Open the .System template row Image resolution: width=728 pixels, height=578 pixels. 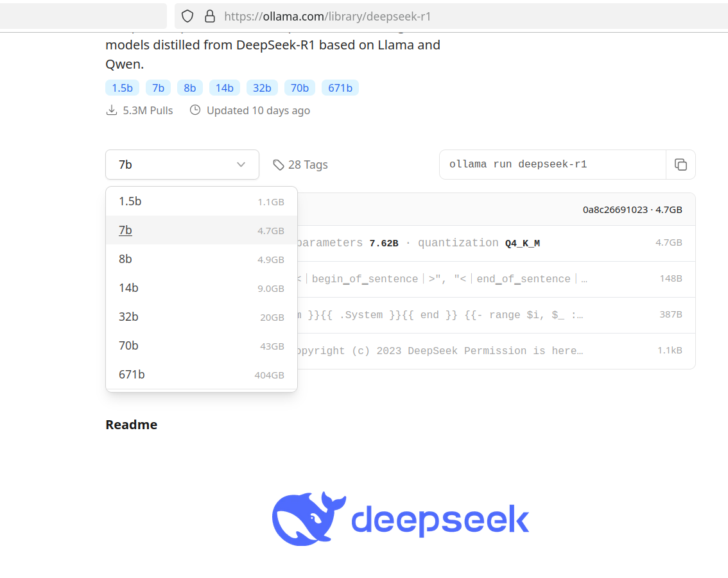click(x=496, y=315)
